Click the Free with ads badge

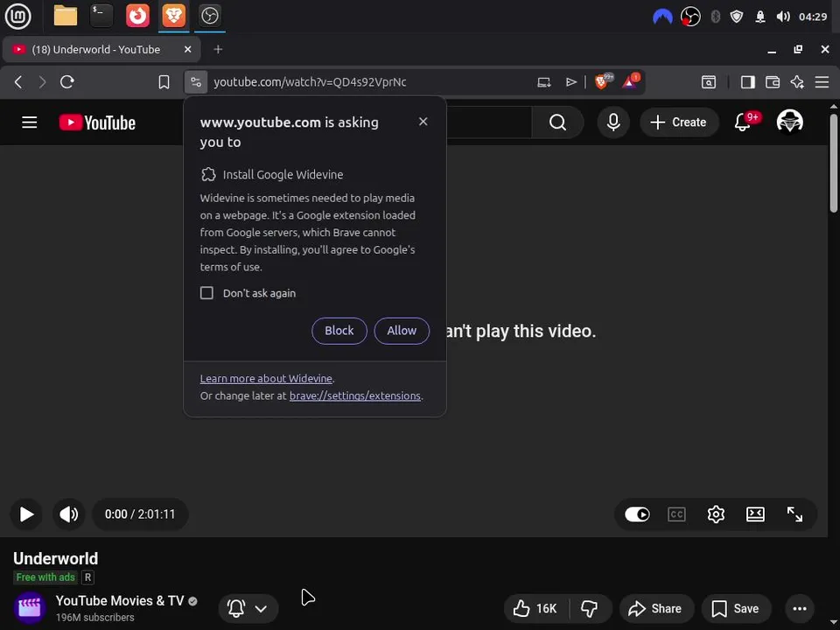pos(45,577)
